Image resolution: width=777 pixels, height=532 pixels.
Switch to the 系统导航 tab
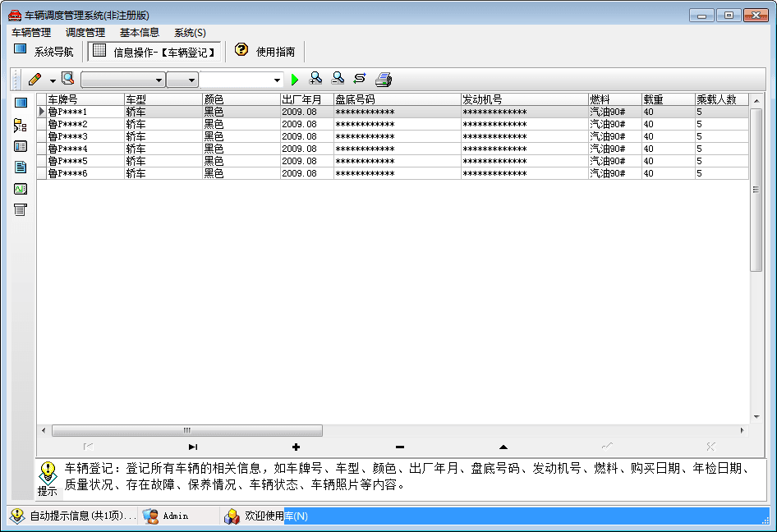(44, 51)
